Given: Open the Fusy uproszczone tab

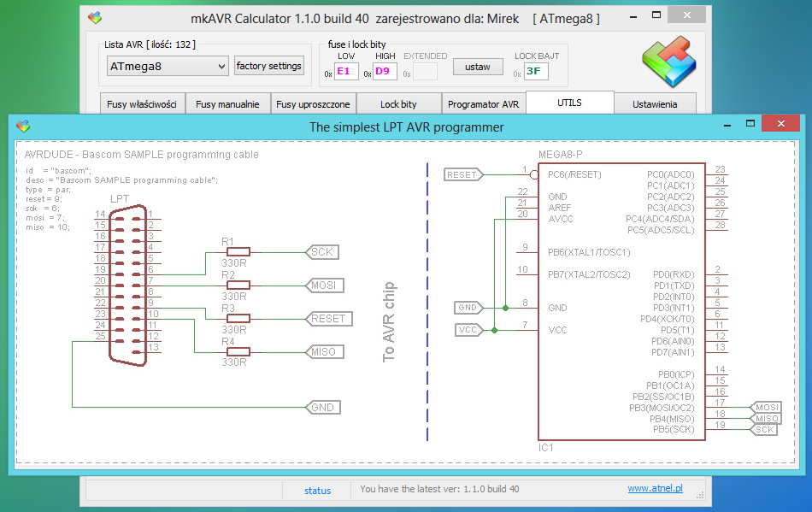Looking at the screenshot, I should tap(313, 104).
